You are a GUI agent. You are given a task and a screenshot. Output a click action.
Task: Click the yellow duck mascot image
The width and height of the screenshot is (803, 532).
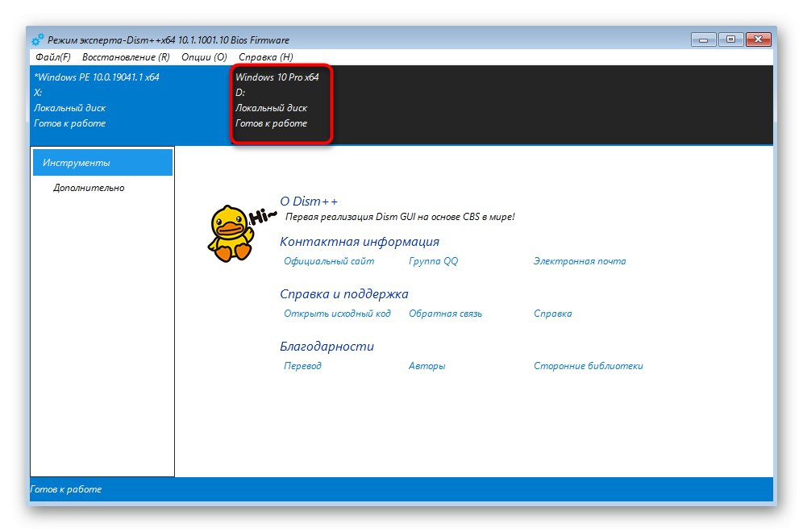(231, 234)
